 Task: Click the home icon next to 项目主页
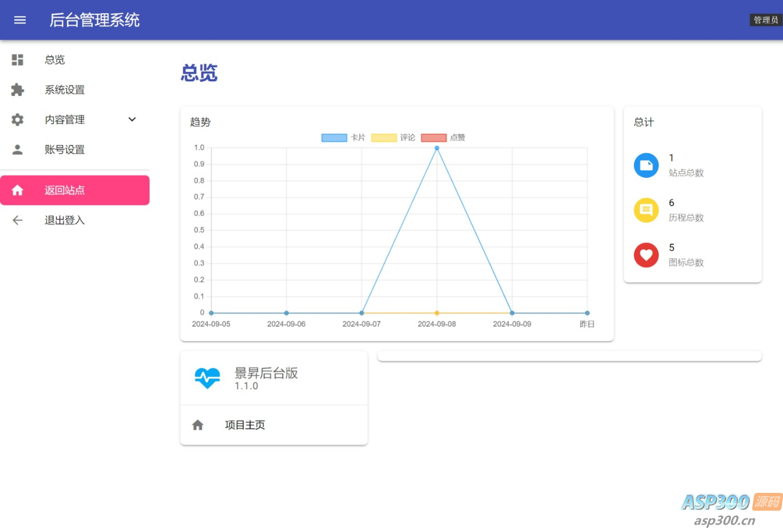(198, 425)
